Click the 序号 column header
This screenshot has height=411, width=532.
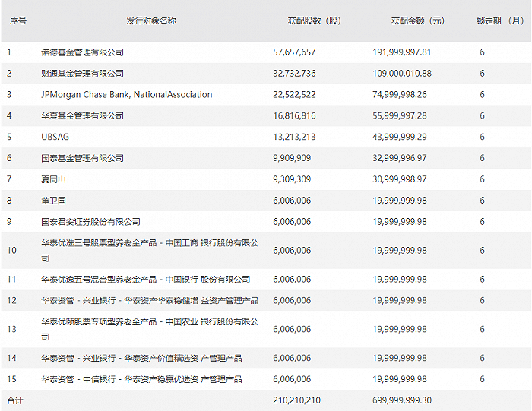click(x=18, y=21)
